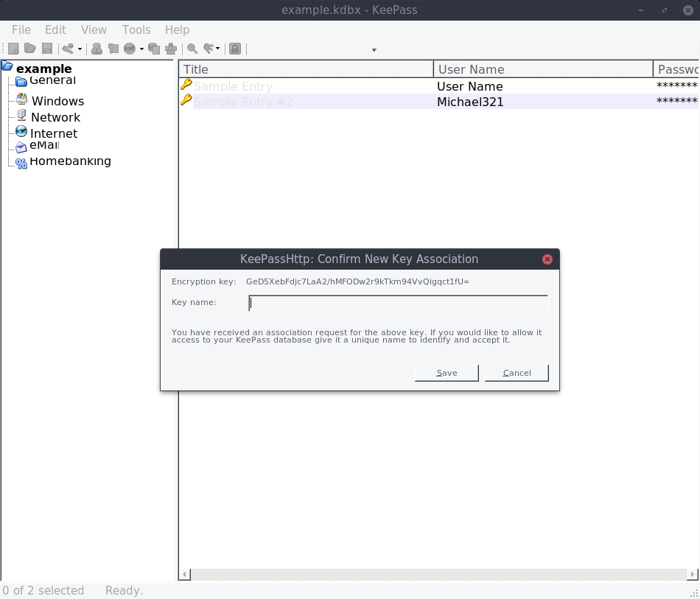The width and height of the screenshot is (700, 599).
Task: Close the Confirm New Key Association dialog
Action: 547,259
